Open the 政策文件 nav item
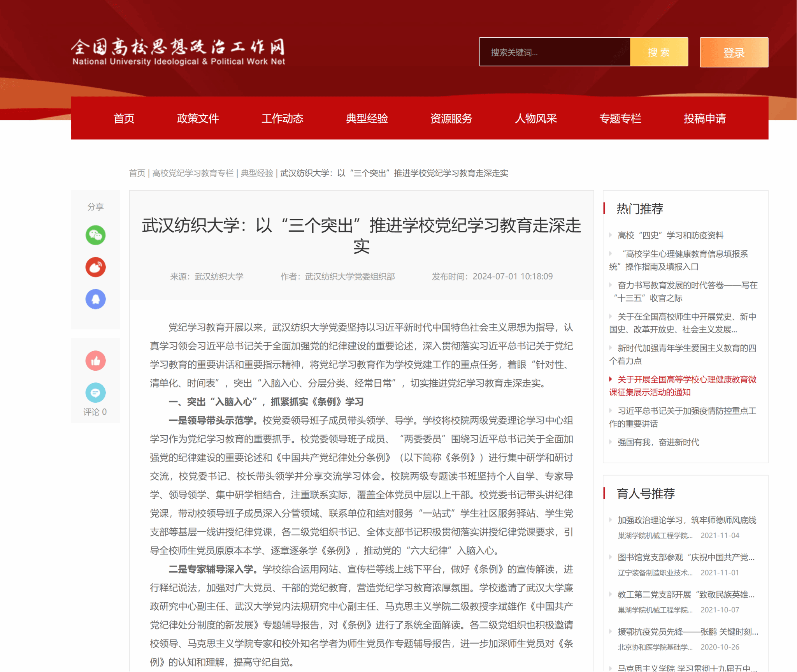 tap(198, 118)
